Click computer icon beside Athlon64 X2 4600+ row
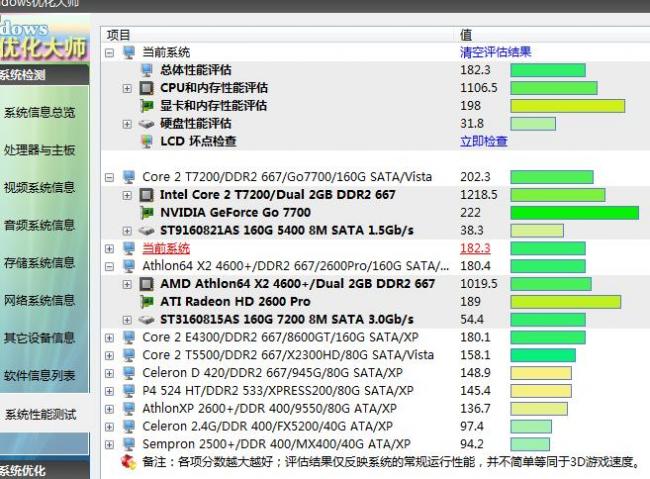The image size is (650, 479). (x=129, y=266)
